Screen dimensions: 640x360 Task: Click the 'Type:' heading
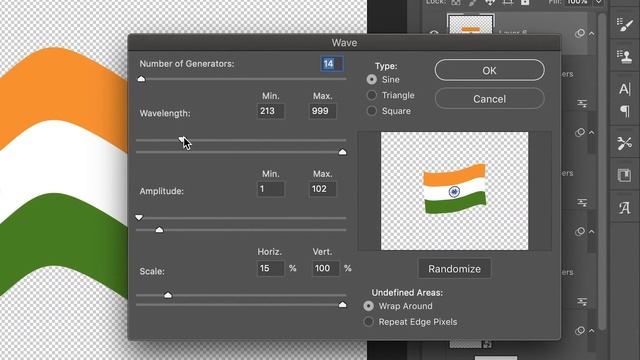click(386, 66)
